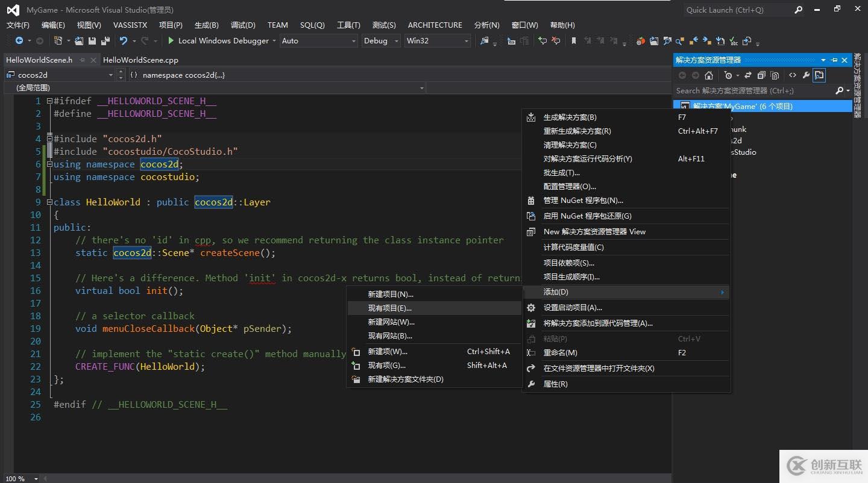Screen dimensions: 868x483
Task: Collapse the HelloWorld class at line 9
Action: [x=49, y=202]
